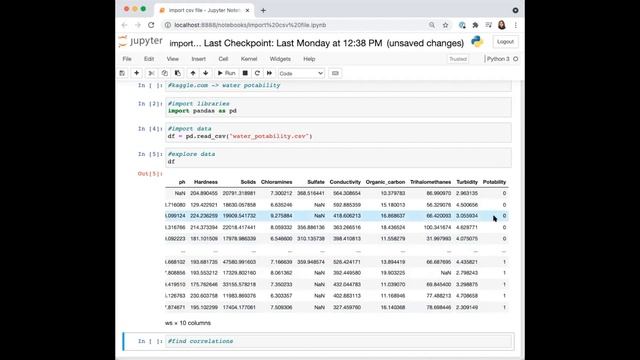The height and width of the screenshot is (360, 640).
Task: Click the Turbidity column header
Action: pos(467,182)
